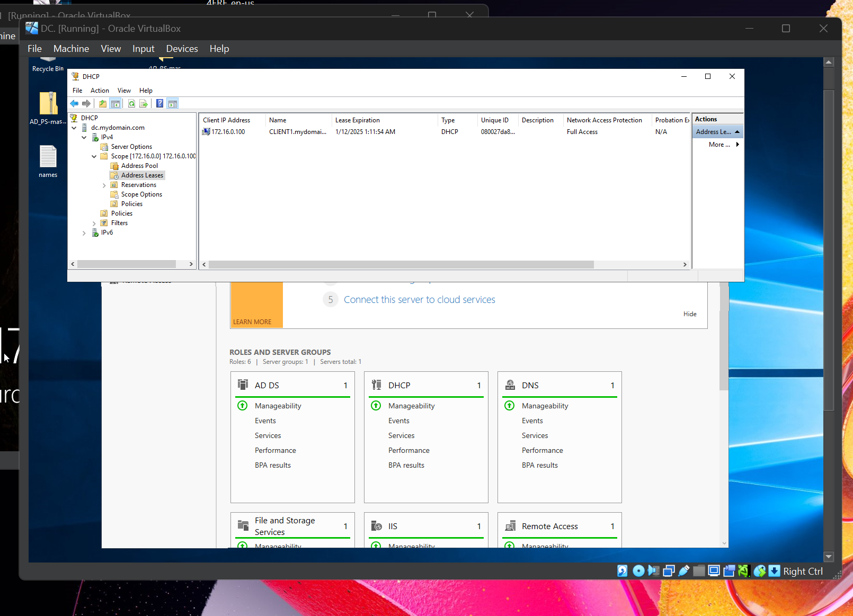Click VirtualBox USB indicator icon
The height and width of the screenshot is (616, 853).
(684, 570)
